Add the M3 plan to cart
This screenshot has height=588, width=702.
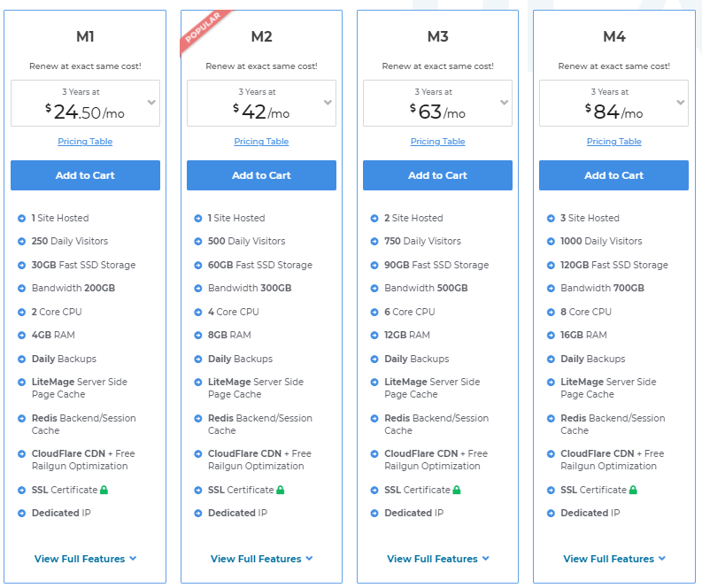(437, 175)
